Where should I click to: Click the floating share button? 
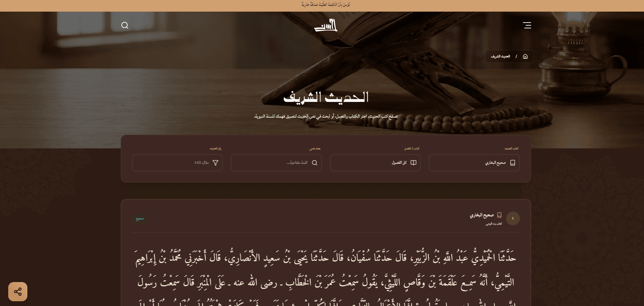coord(18,292)
